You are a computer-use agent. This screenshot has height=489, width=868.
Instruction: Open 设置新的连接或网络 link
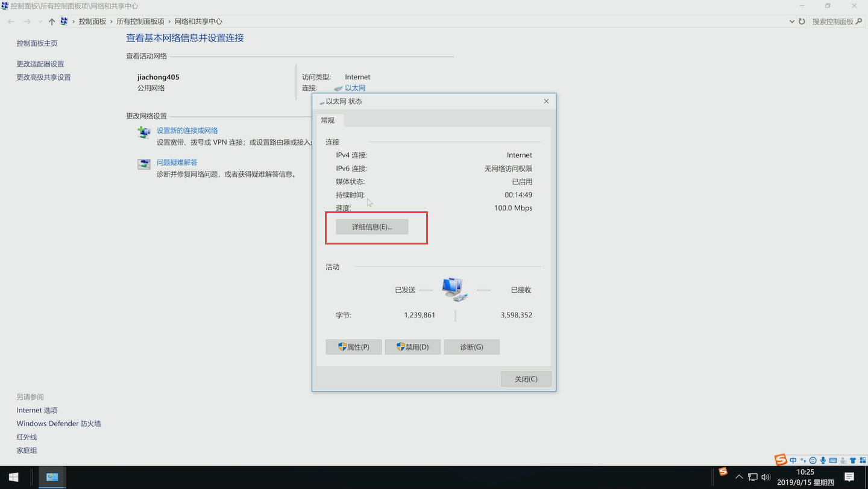point(187,131)
